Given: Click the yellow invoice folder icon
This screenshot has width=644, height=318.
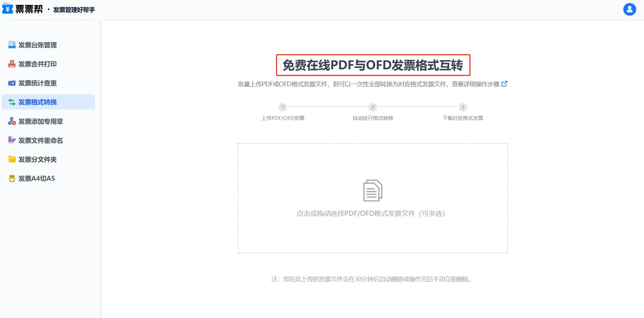Looking at the screenshot, I should click(12, 159).
